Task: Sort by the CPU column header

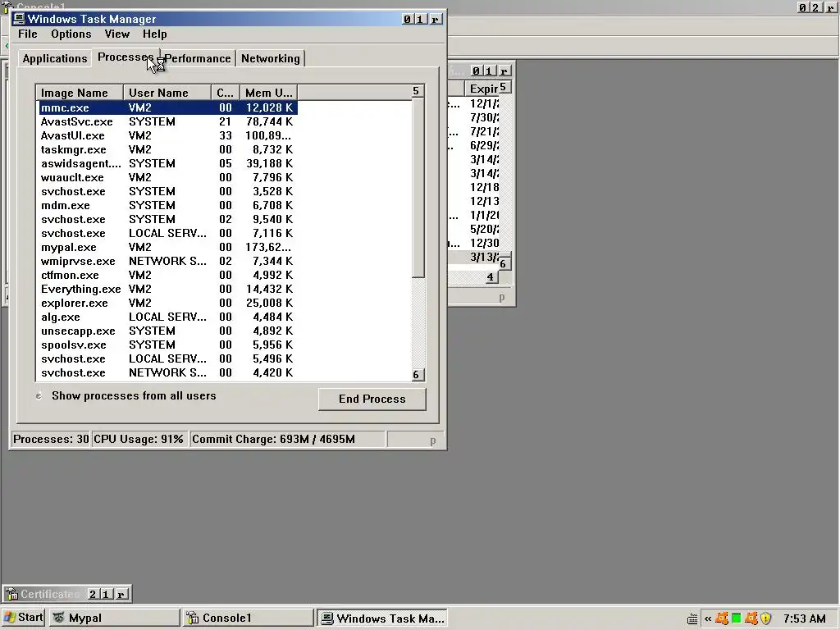Action: [225, 93]
